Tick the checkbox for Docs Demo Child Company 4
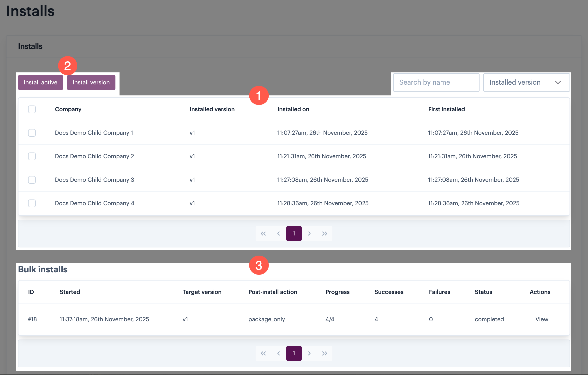Screen dimensions: 588x375 32,203
